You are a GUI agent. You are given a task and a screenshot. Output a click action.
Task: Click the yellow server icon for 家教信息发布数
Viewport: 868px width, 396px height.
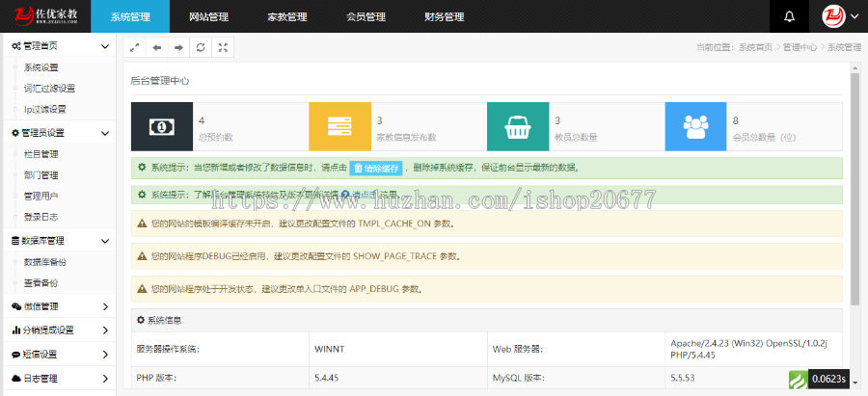point(339,126)
